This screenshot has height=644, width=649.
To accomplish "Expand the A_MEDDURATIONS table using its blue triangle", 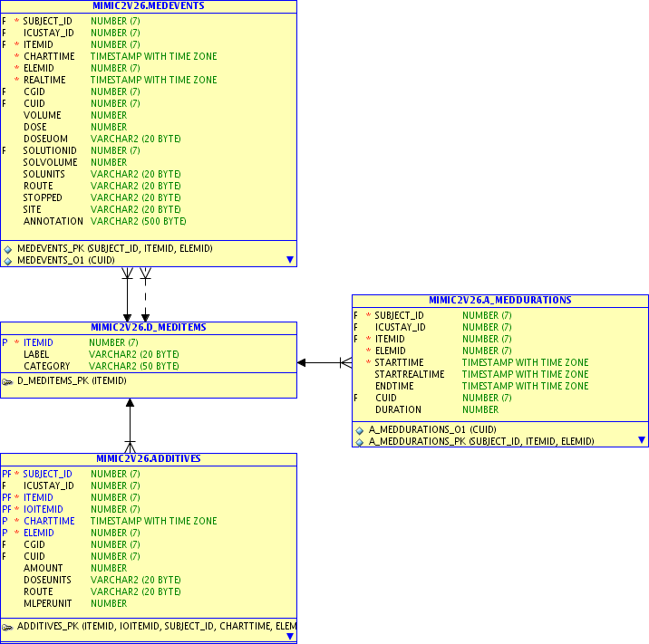I will point(642,440).
